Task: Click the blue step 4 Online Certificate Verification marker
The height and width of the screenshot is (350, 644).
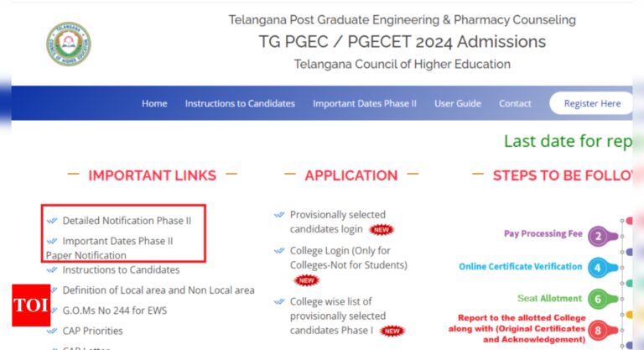Action: point(602,268)
